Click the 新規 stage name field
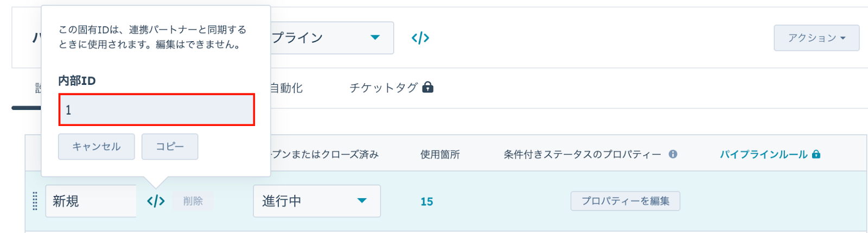The height and width of the screenshot is (233, 868). pos(91,201)
